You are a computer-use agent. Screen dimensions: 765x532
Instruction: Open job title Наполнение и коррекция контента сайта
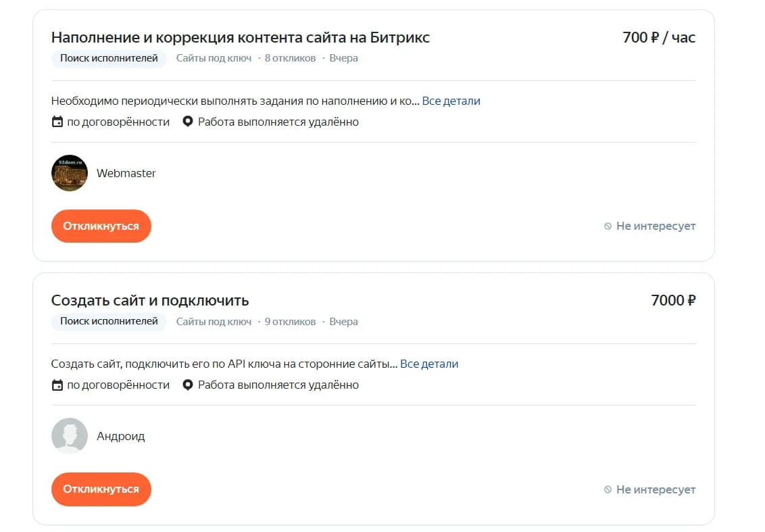240,38
